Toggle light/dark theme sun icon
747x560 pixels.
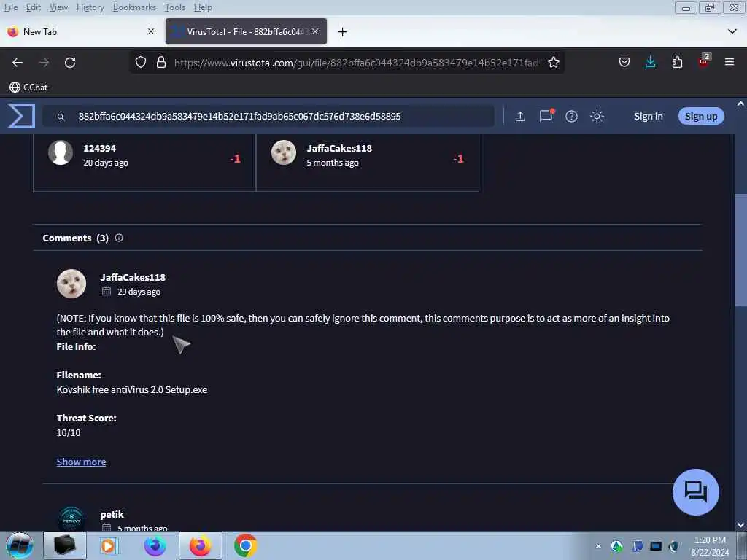pos(597,116)
